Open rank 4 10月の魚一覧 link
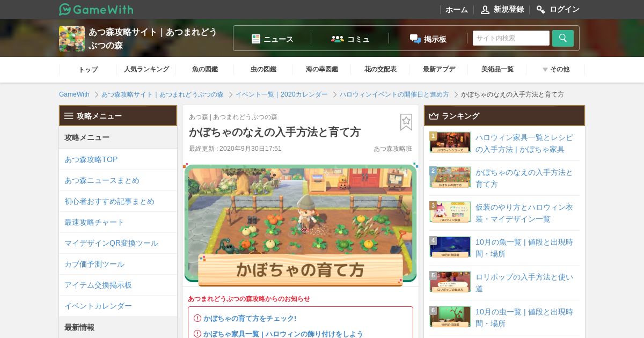The width and height of the screenshot is (644, 338). [524, 248]
